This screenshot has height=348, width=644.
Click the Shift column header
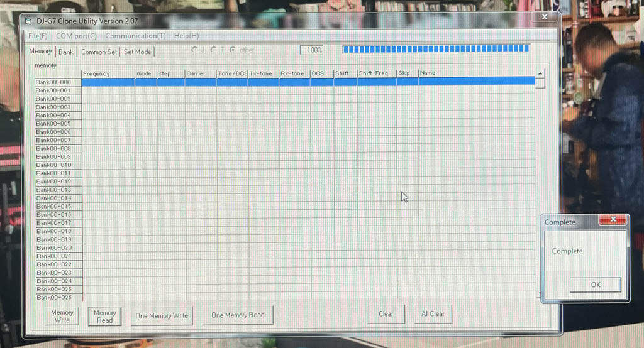click(345, 73)
